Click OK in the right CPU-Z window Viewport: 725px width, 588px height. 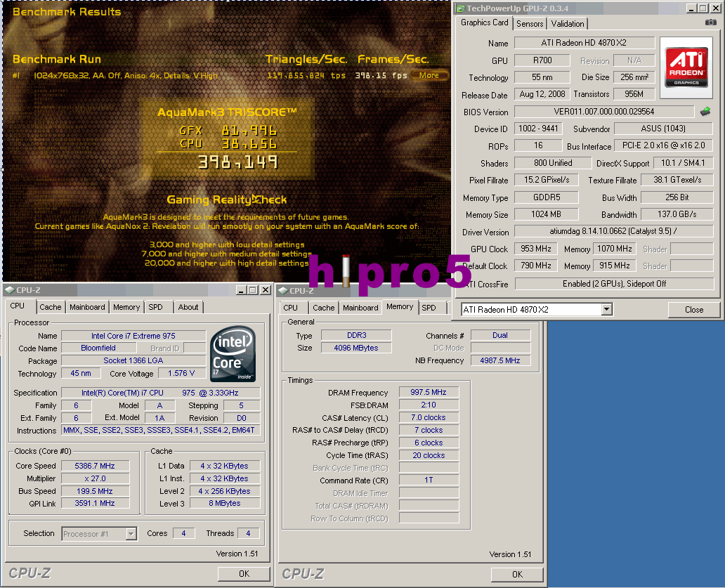coord(517,574)
